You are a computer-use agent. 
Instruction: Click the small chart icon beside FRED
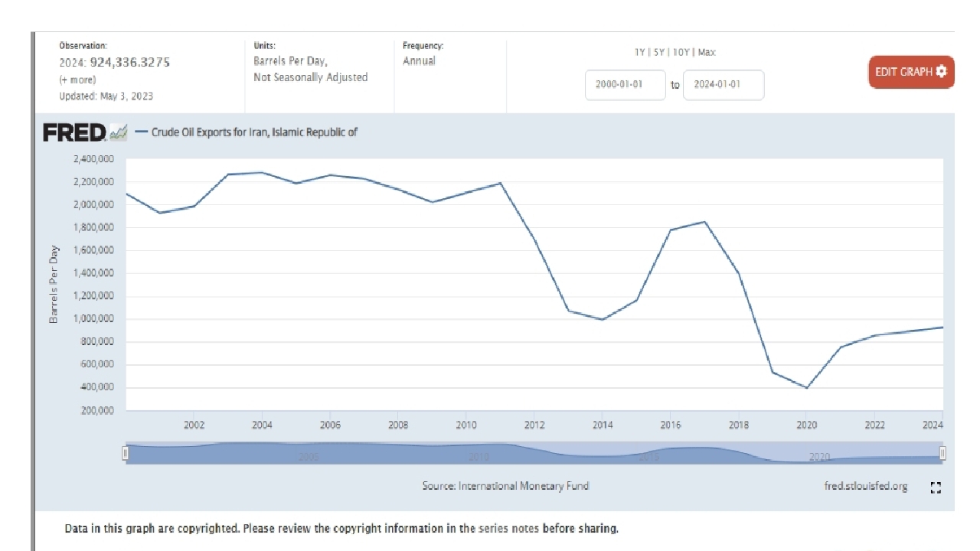click(118, 132)
